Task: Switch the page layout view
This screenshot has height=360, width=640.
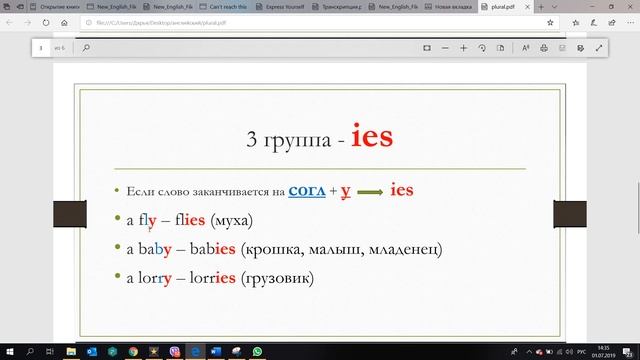Action: [x=500, y=48]
